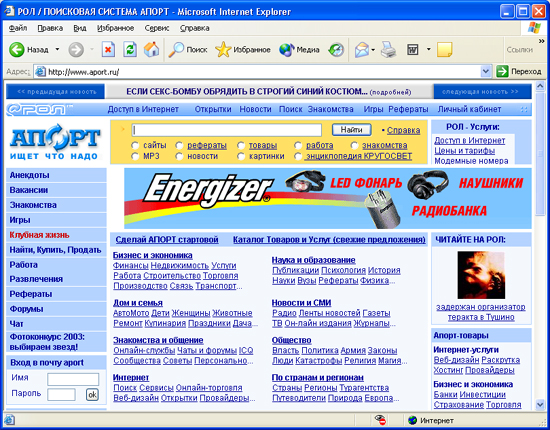550x430 pixels.
Task: Click the Edit with Word icon
Action: coord(412,49)
